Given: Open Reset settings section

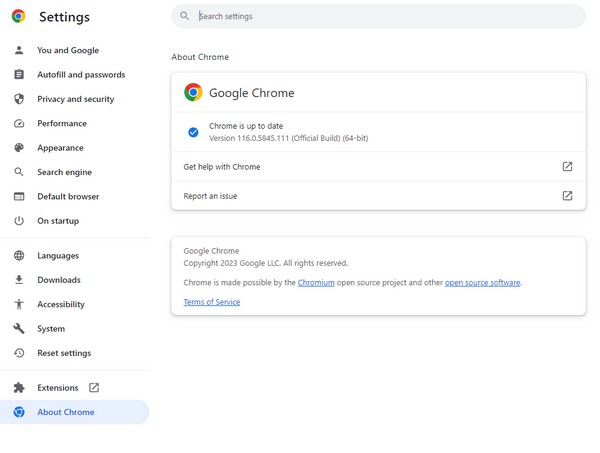Looking at the screenshot, I should 64,353.
